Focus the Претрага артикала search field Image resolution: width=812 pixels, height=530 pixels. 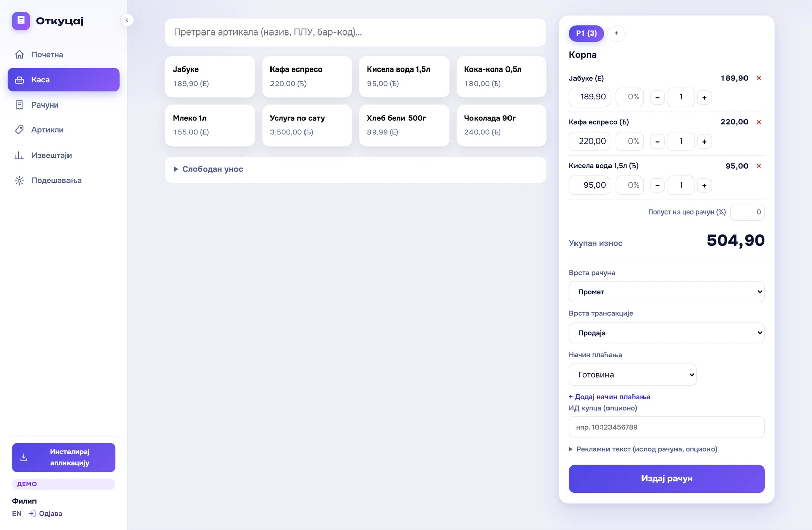tap(355, 32)
